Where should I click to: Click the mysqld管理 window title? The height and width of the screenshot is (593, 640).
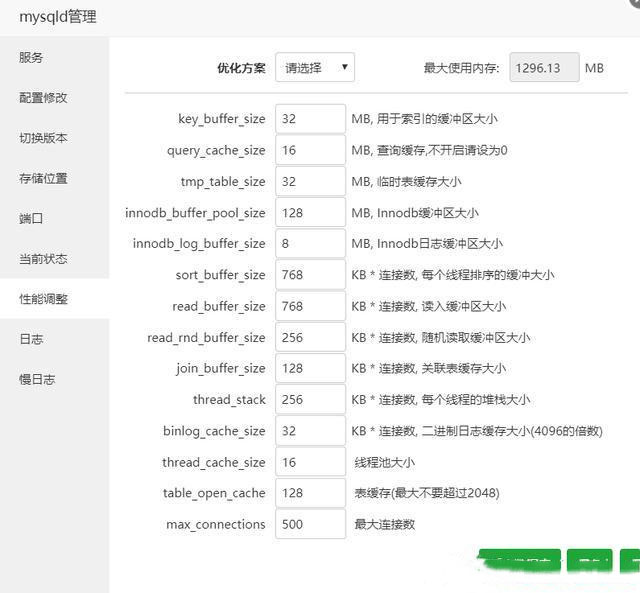58,17
